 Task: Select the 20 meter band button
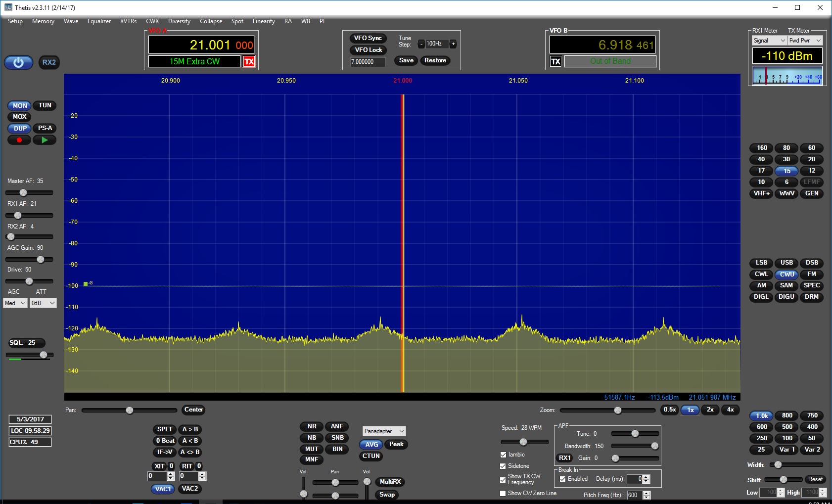pyautogui.click(x=811, y=159)
